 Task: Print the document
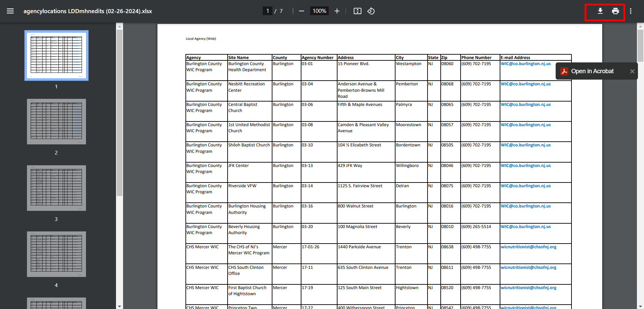pos(615,11)
